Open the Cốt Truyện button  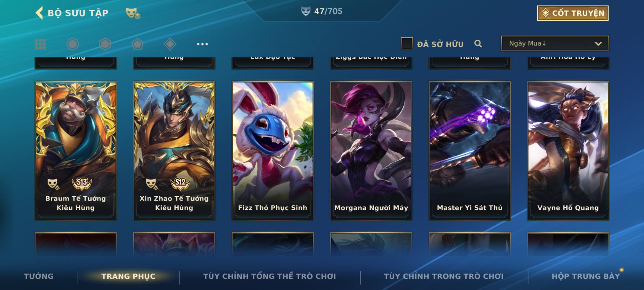573,13
